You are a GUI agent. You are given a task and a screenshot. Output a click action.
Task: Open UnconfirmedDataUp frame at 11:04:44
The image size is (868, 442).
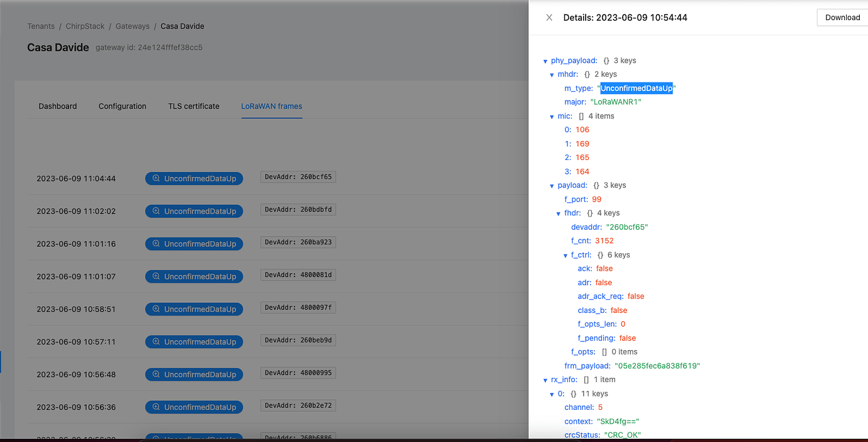point(194,178)
